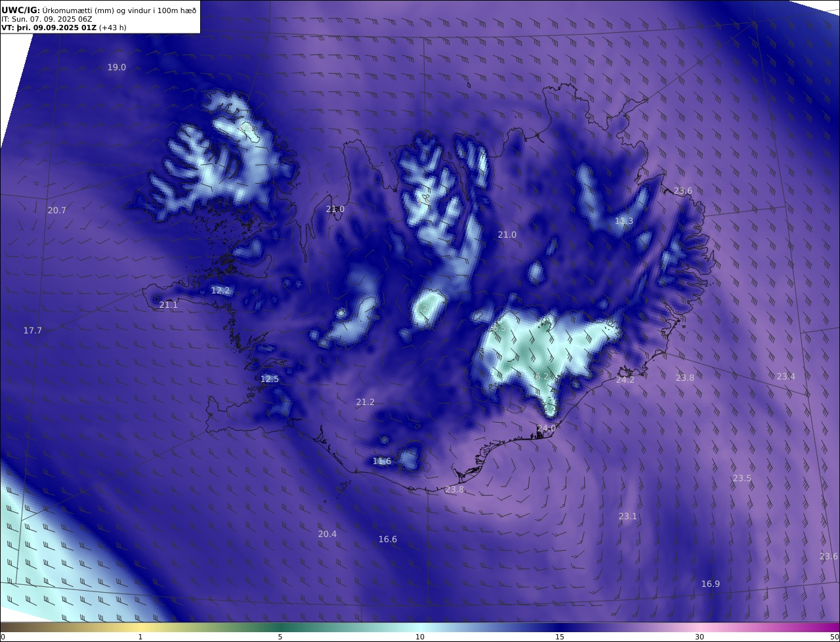Click the 16.9 value label
The height and width of the screenshot is (642, 840).
pyautogui.click(x=711, y=584)
